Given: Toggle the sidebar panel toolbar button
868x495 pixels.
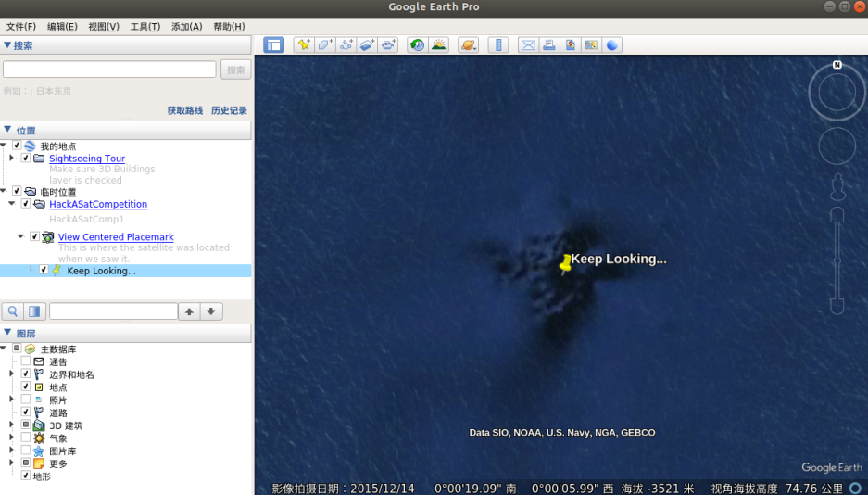Looking at the screenshot, I should 273,44.
